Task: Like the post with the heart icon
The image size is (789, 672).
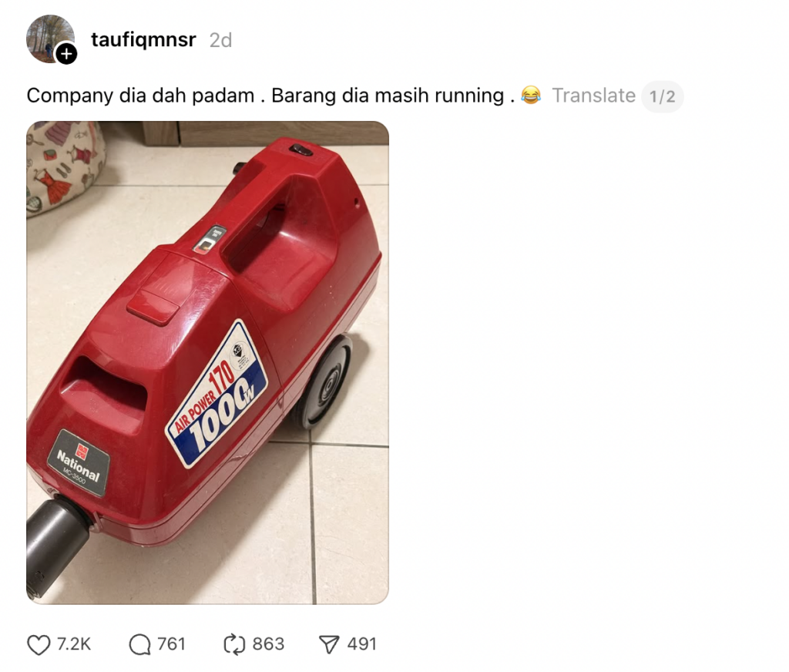Action: point(39,645)
